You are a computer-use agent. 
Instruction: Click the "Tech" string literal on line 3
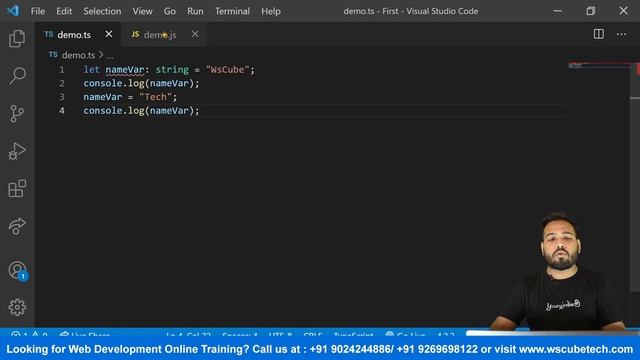coord(156,97)
